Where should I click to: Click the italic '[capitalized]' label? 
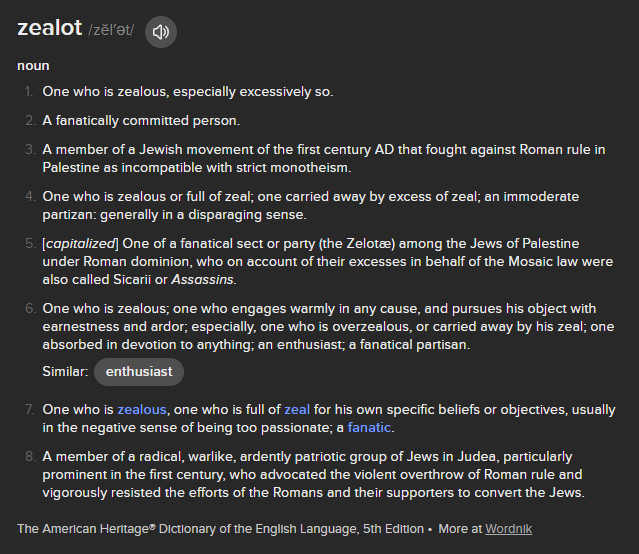point(81,244)
